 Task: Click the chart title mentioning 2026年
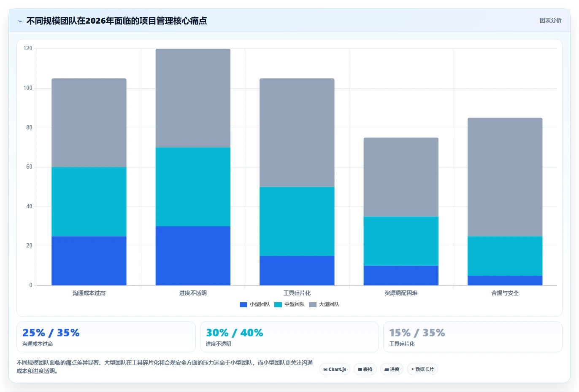pos(117,21)
